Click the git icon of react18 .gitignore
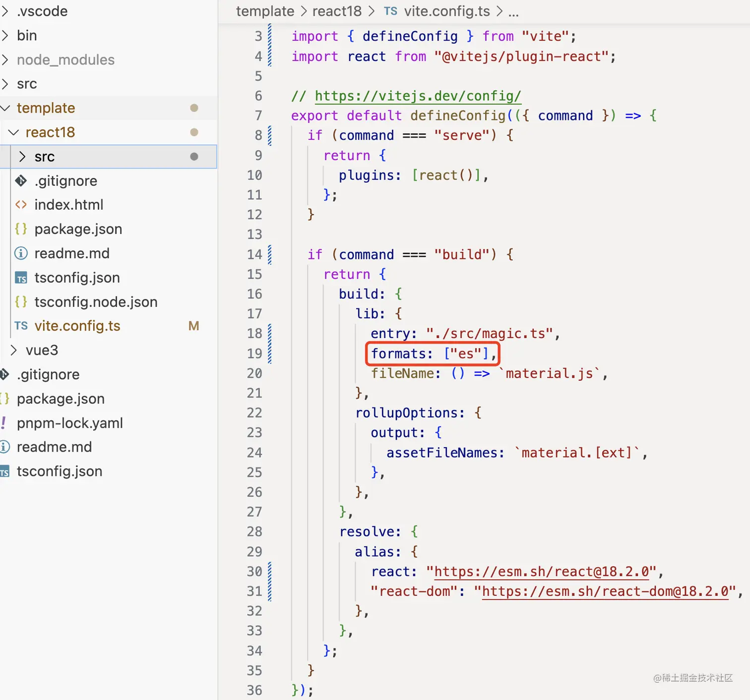This screenshot has height=700, width=750. tap(21, 180)
